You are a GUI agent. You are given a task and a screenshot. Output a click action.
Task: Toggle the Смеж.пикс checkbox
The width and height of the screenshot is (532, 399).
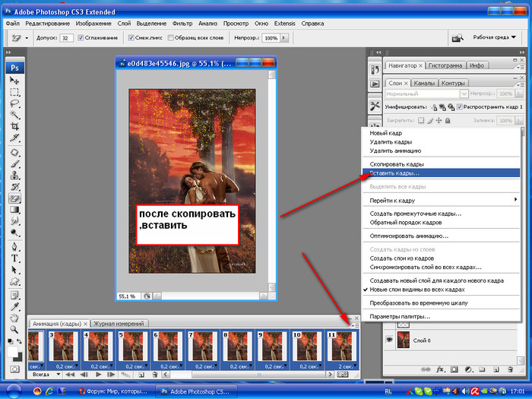click(131, 38)
